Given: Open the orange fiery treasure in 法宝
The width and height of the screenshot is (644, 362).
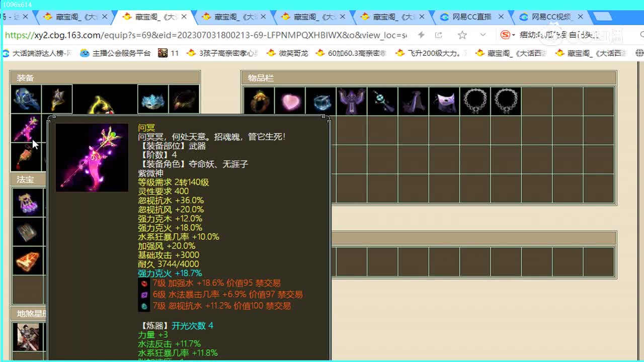Looking at the screenshot, I should tap(28, 261).
